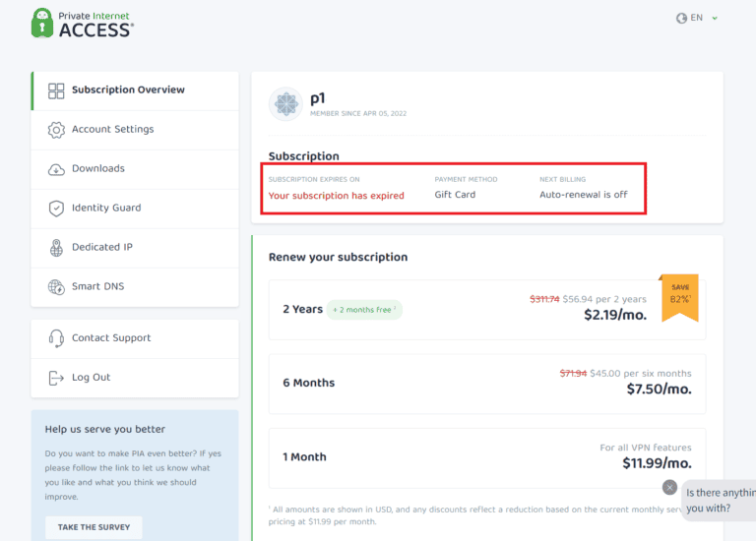Click the Identity Guard shield icon
The width and height of the screenshot is (756, 541).
(x=56, y=209)
